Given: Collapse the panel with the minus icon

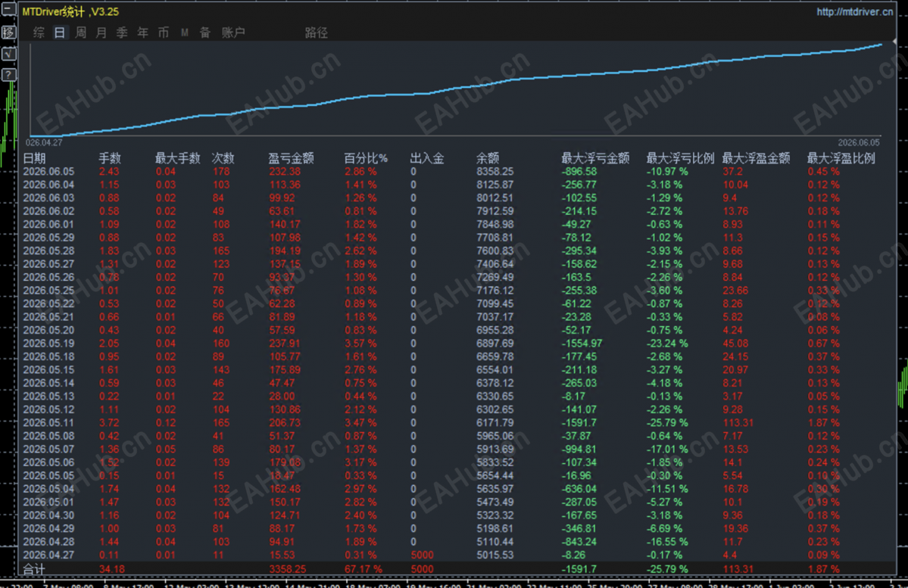Looking at the screenshot, I should coord(8,10).
